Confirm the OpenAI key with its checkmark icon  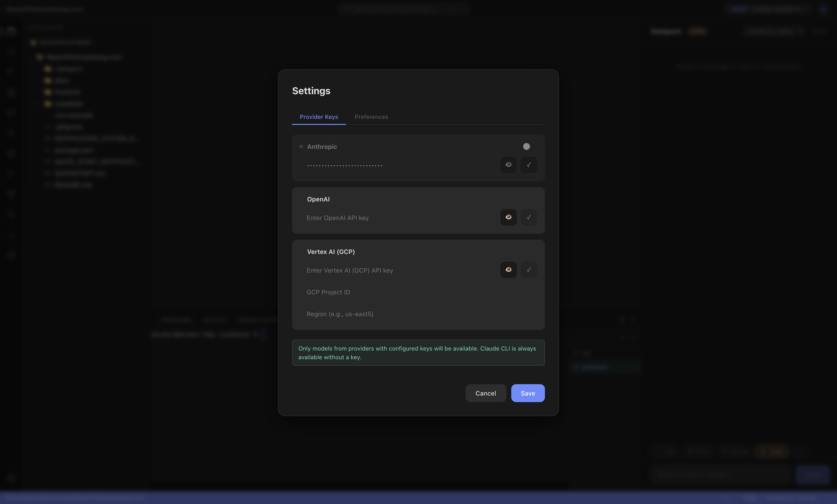tap(528, 217)
